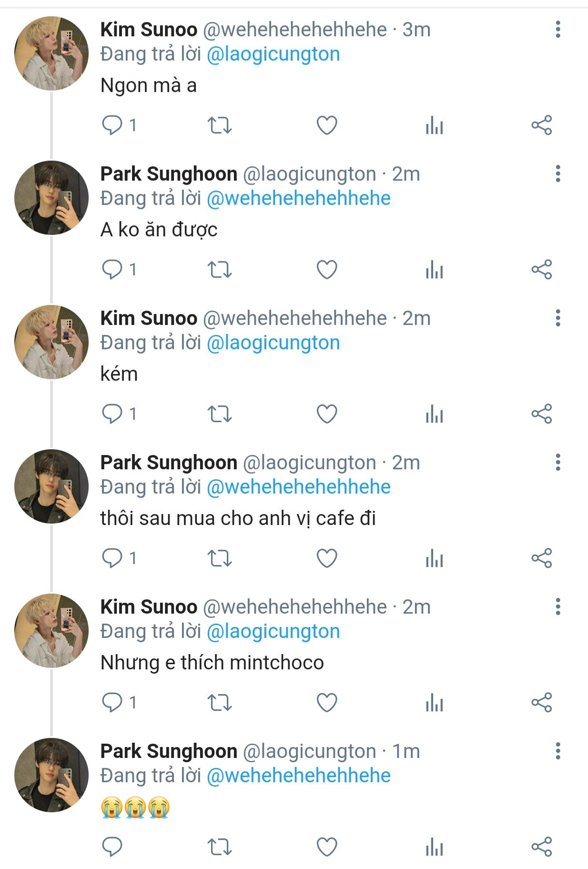The image size is (588, 869).
Task: Retweet the "A ko ăn được" tweet
Action: point(220,270)
